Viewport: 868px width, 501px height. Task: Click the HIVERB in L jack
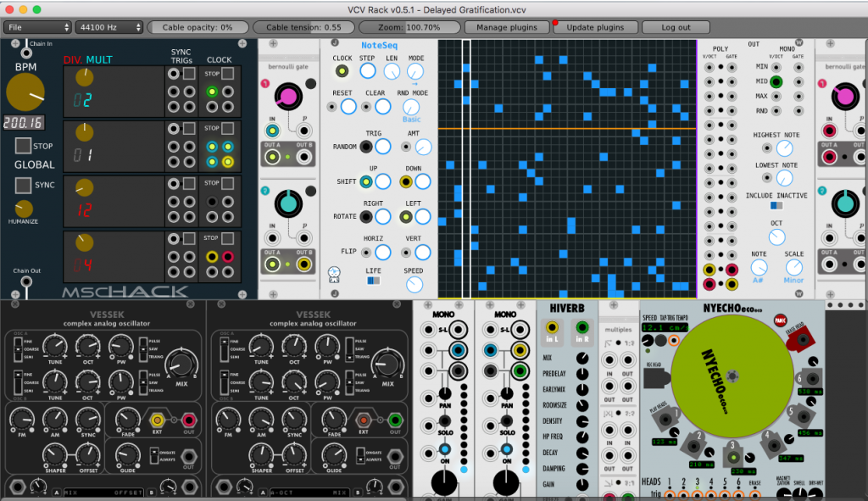pyautogui.click(x=552, y=327)
